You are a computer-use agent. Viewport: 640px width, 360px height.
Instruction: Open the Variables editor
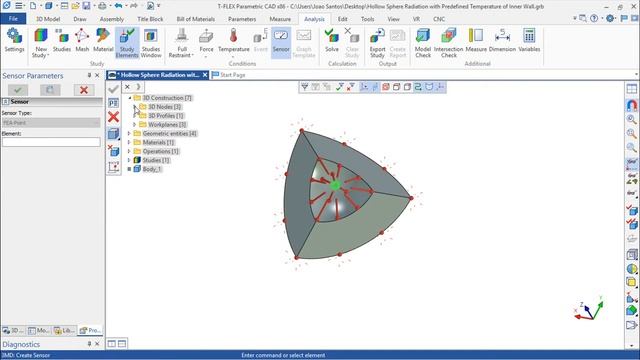(x=529, y=41)
